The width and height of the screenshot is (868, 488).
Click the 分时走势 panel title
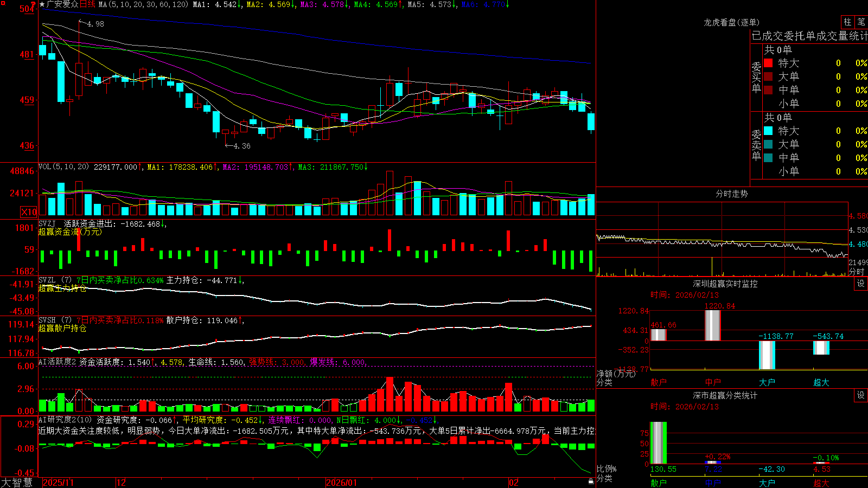click(732, 194)
